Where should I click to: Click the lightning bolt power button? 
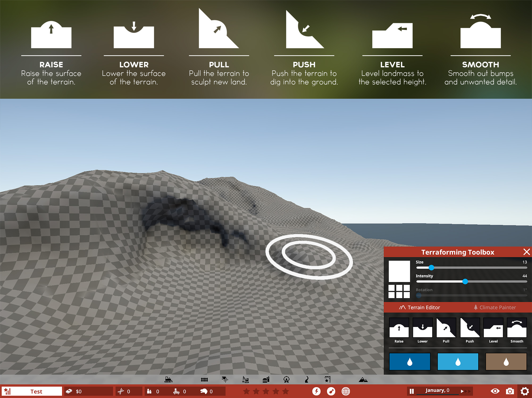pos(316,391)
